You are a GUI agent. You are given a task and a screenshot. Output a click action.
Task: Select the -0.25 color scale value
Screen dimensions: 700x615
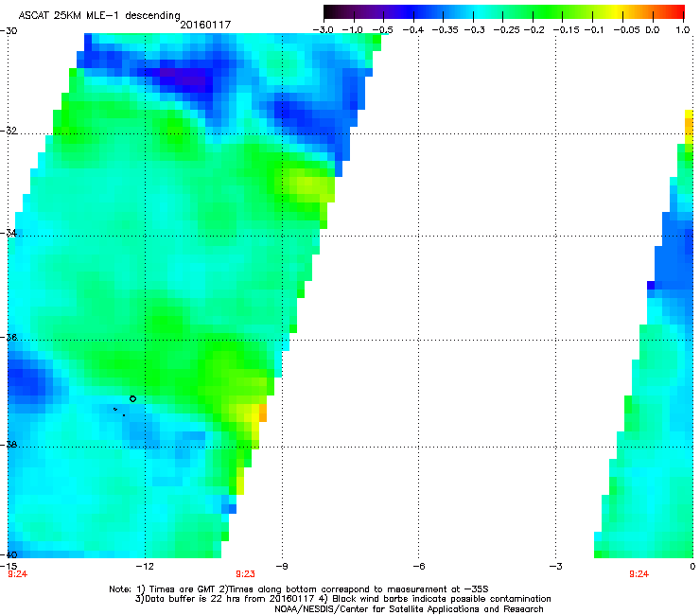(506, 30)
